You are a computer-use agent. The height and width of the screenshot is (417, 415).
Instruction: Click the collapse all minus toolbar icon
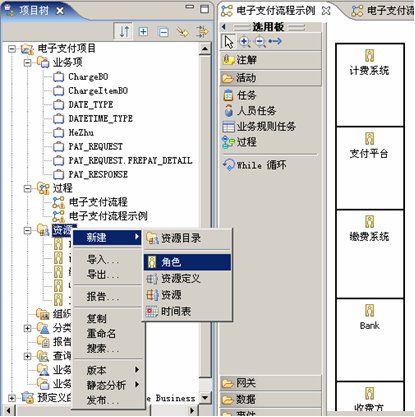pyautogui.click(x=163, y=32)
